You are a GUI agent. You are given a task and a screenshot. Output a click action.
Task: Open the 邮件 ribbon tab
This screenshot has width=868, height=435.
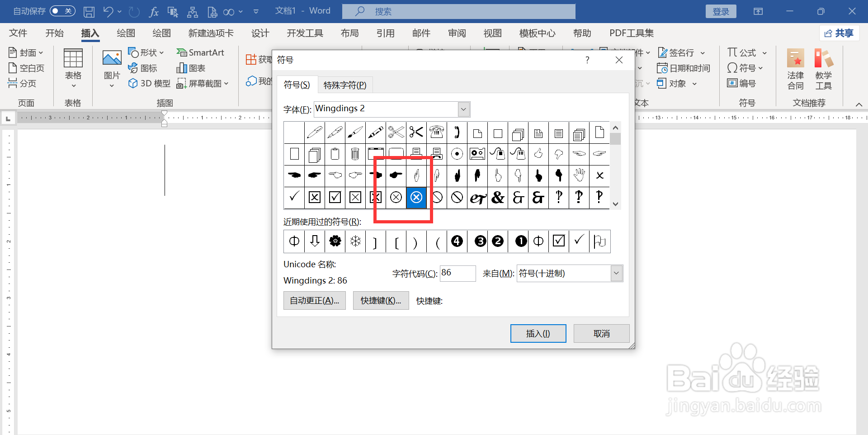(421, 33)
